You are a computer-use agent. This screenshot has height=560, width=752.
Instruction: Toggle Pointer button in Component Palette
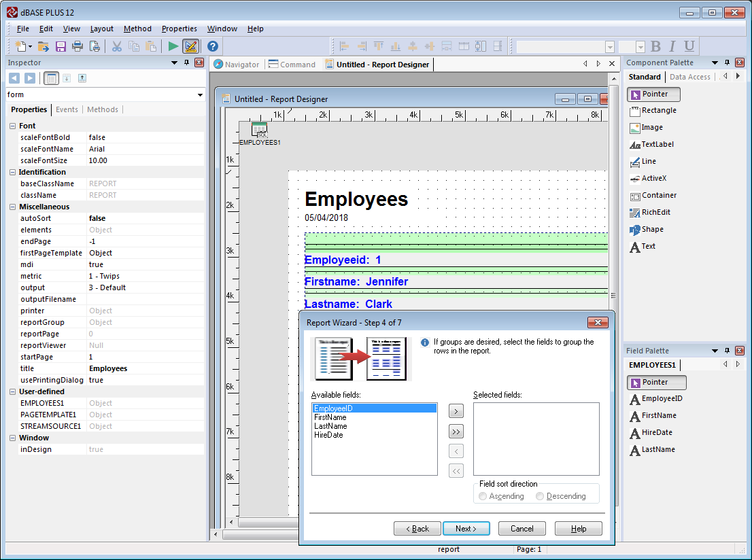coord(653,94)
